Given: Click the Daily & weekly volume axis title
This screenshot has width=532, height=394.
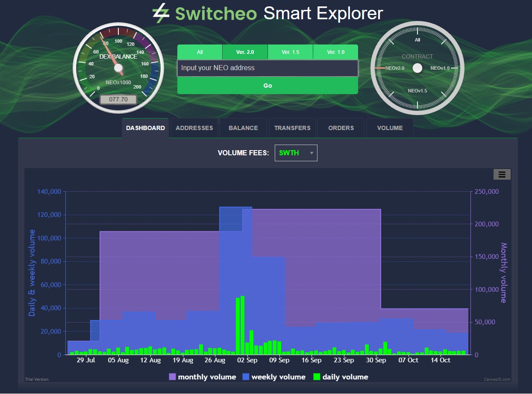Looking at the screenshot, I should pos(32,273).
